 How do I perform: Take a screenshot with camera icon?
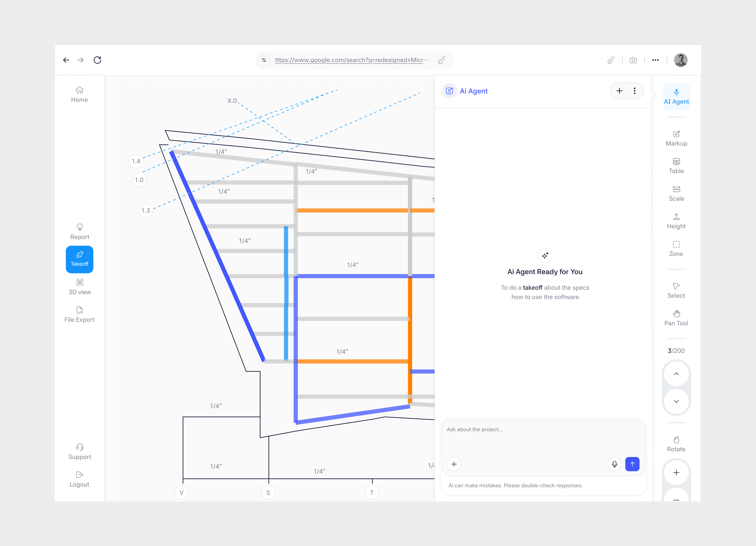[633, 60]
